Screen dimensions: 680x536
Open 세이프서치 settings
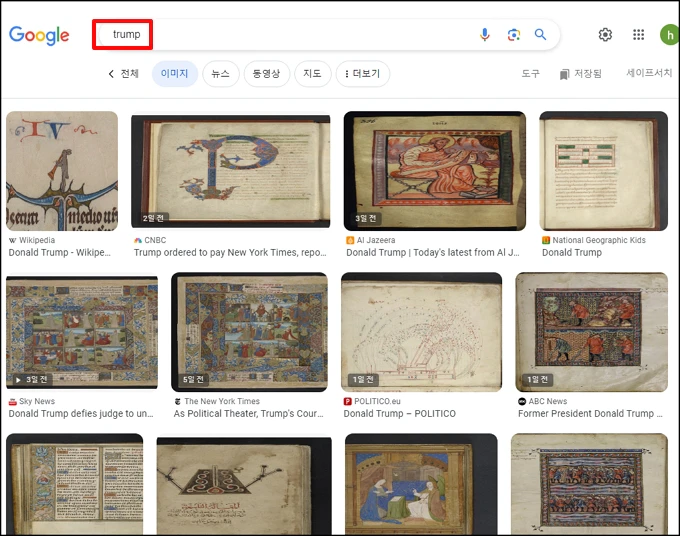pyautogui.click(x=649, y=73)
